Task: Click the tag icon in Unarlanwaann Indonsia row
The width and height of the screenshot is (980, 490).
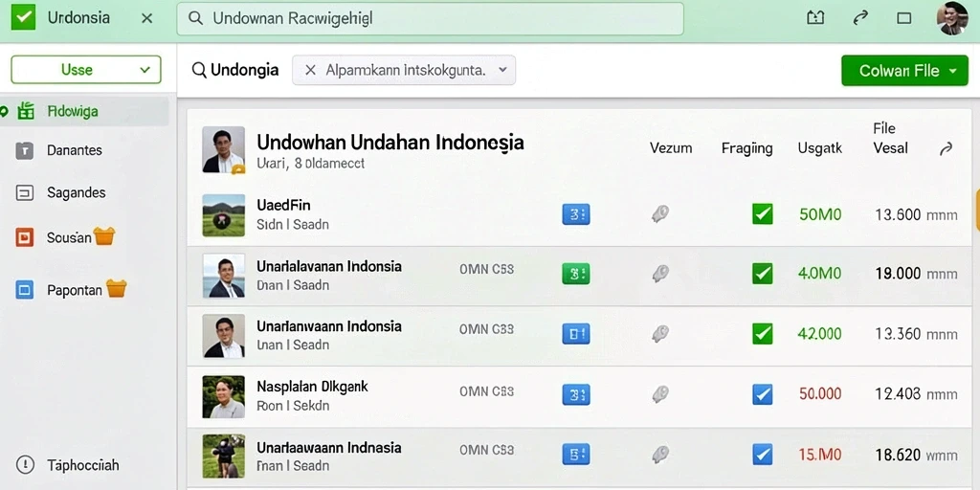Action: [660, 334]
